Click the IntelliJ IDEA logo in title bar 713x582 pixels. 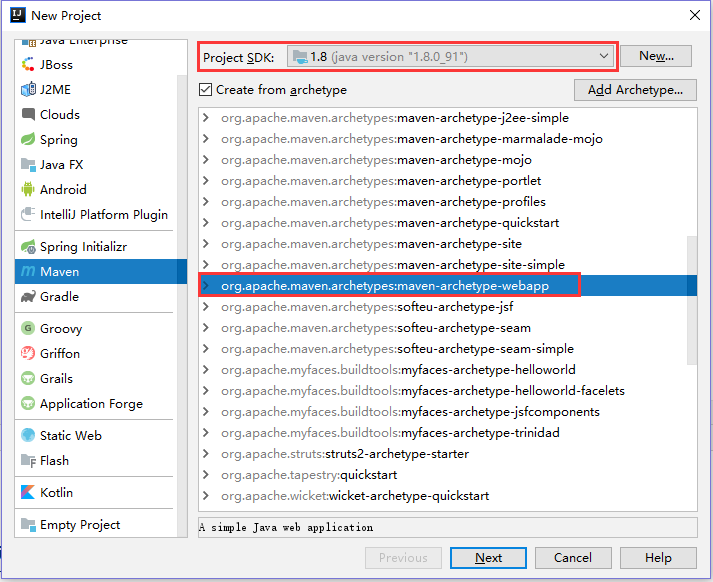click(18, 15)
